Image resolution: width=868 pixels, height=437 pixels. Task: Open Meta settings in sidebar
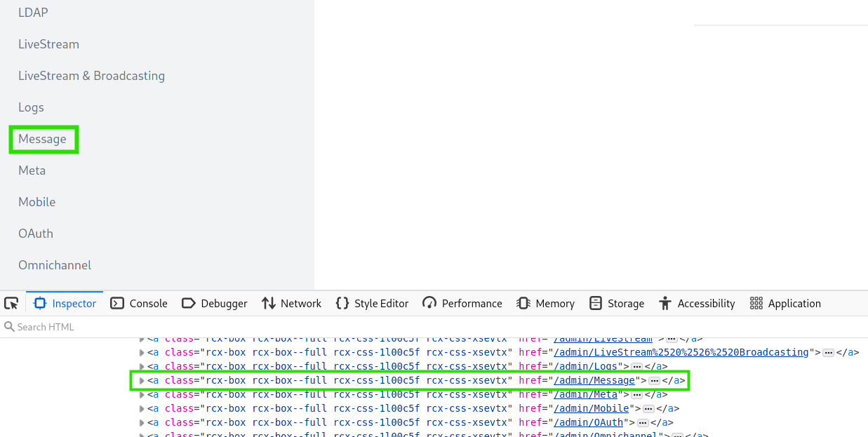coord(32,170)
